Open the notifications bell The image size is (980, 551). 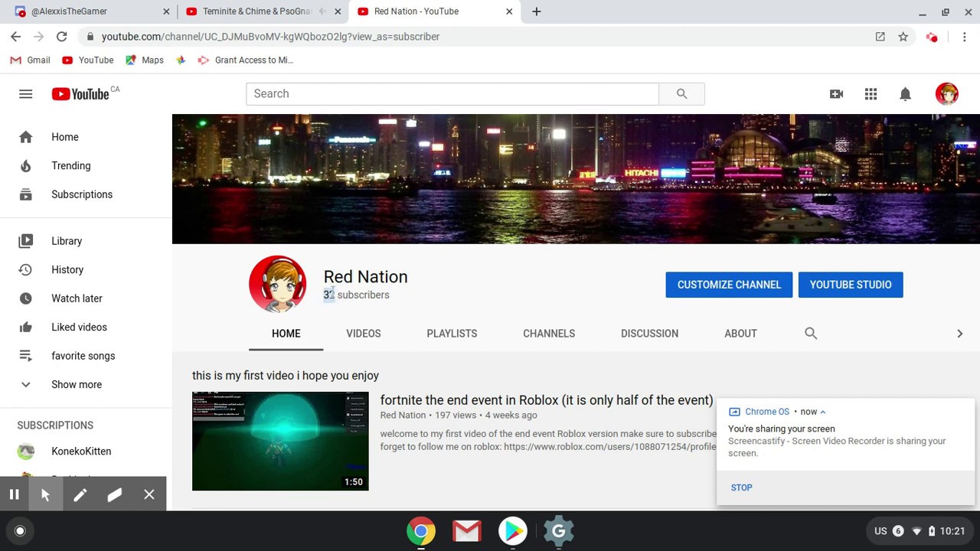click(x=905, y=93)
